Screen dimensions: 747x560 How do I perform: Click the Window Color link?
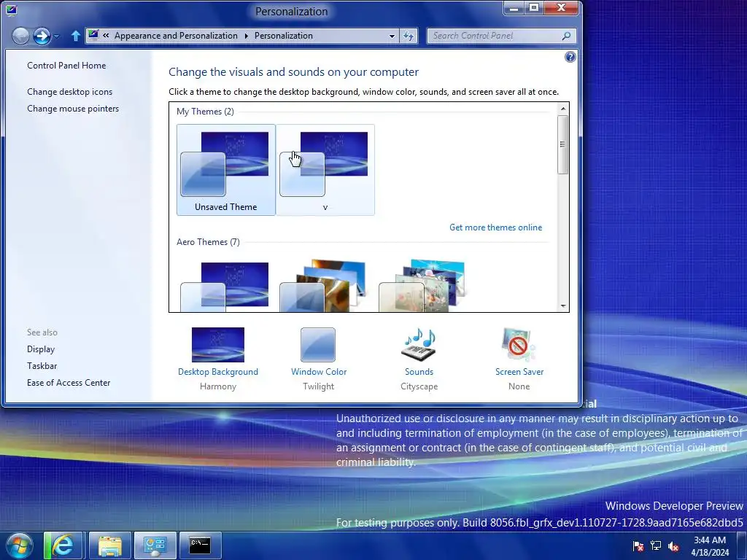click(x=319, y=372)
